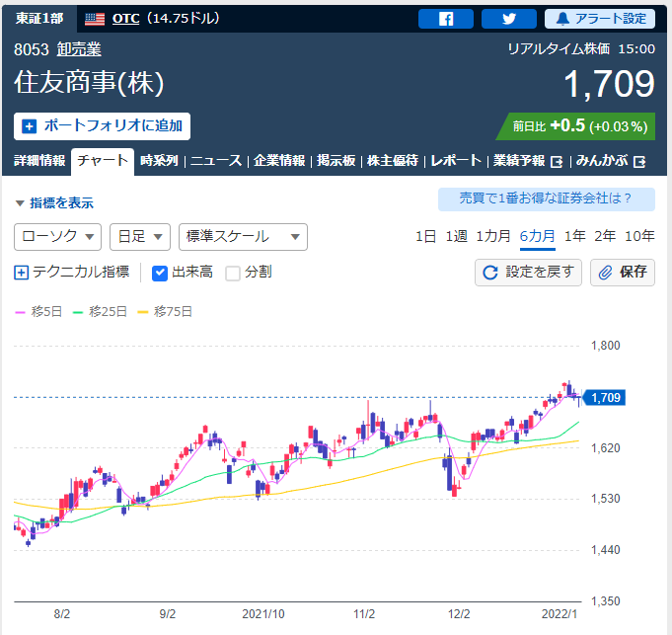Select the 1年 time range
Screen dimensions: 672x635
point(574,236)
